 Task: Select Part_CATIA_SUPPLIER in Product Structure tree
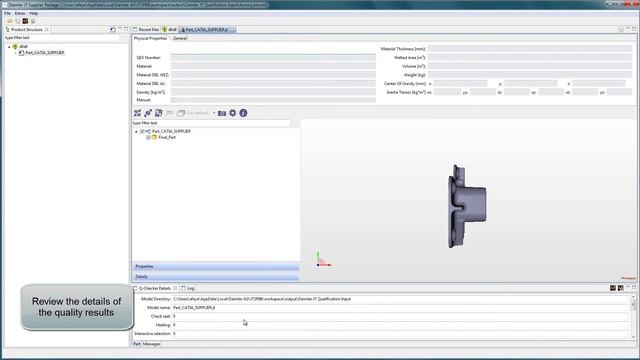point(44,53)
